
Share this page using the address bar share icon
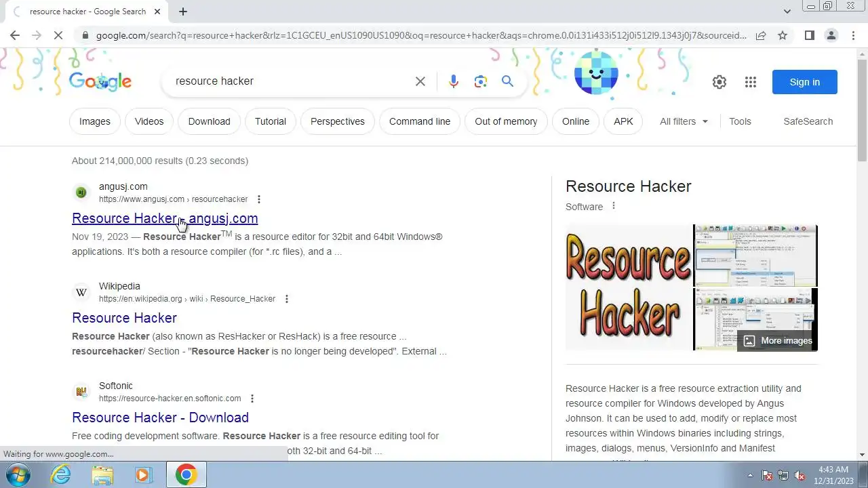tap(761, 35)
